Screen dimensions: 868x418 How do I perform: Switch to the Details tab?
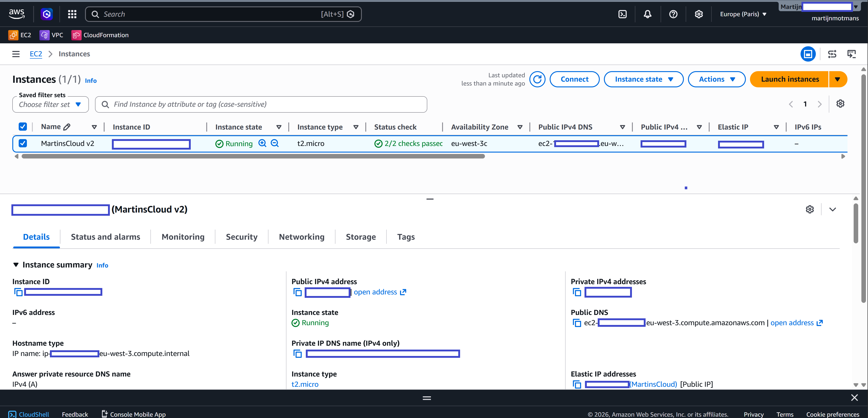tap(36, 237)
